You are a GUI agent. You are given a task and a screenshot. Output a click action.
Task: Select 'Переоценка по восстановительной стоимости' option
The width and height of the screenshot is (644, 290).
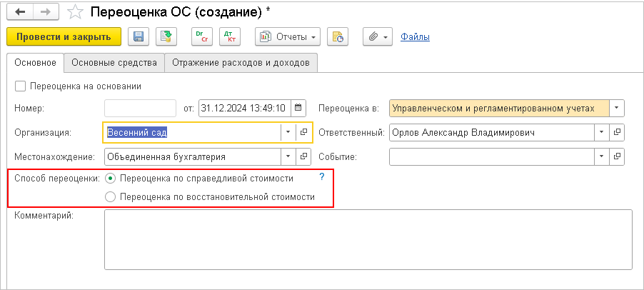coord(110,196)
